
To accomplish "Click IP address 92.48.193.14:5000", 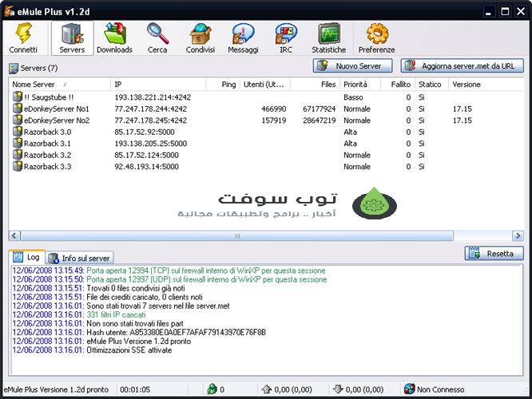I will tap(146, 167).
